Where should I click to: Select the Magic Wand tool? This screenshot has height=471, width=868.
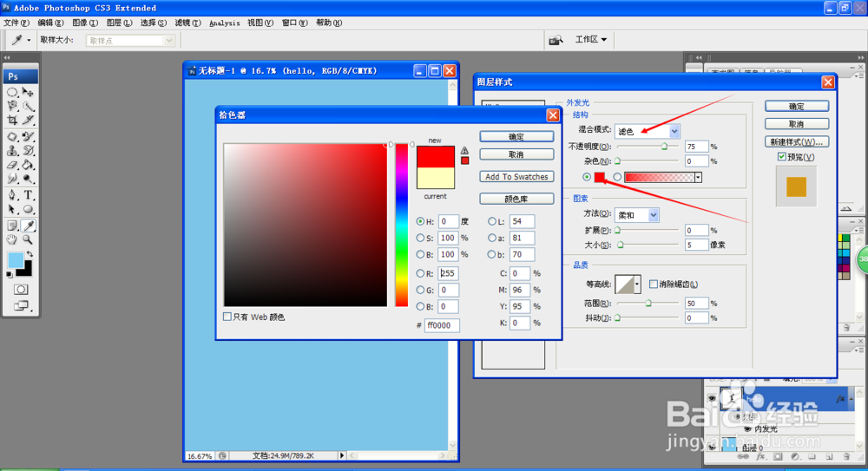coord(29,107)
